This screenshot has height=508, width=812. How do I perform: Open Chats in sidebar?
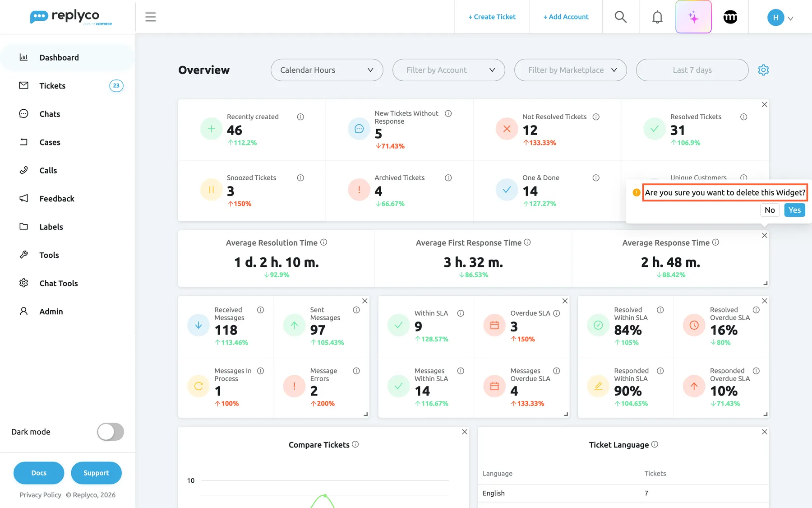pyautogui.click(x=68, y=114)
